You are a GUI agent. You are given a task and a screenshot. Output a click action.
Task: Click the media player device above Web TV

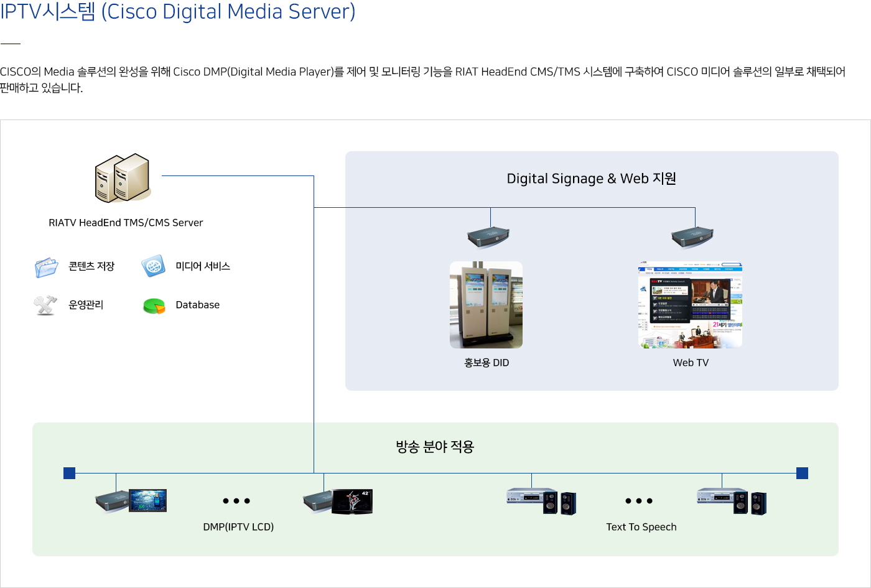(692, 236)
